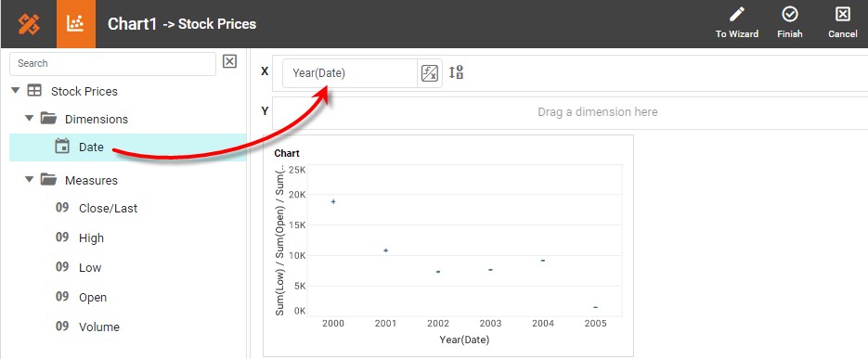Click the Stock Prices table icon
868x359 pixels.
34,91
